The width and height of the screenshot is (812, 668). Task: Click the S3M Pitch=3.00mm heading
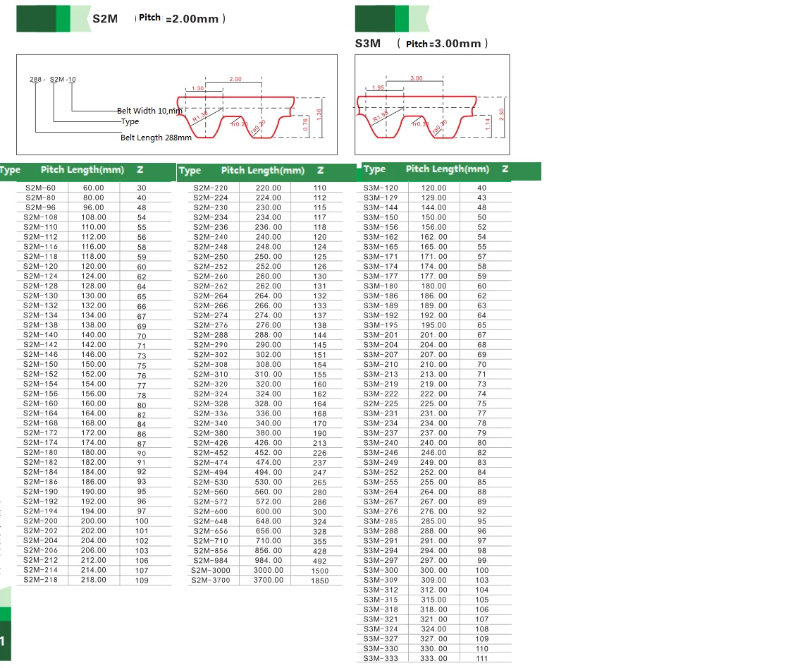pyautogui.click(x=422, y=44)
